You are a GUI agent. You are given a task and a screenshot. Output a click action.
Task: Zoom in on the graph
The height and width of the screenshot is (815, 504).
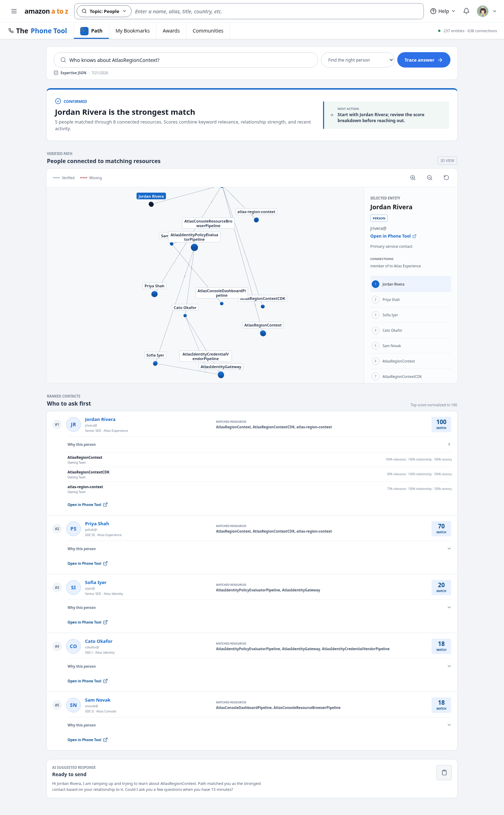point(413,178)
